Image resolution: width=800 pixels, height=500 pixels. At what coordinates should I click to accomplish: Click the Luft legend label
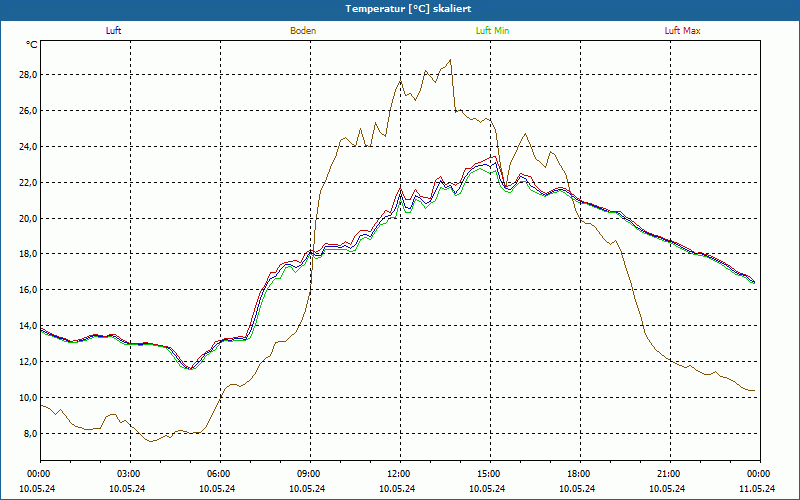(x=113, y=31)
